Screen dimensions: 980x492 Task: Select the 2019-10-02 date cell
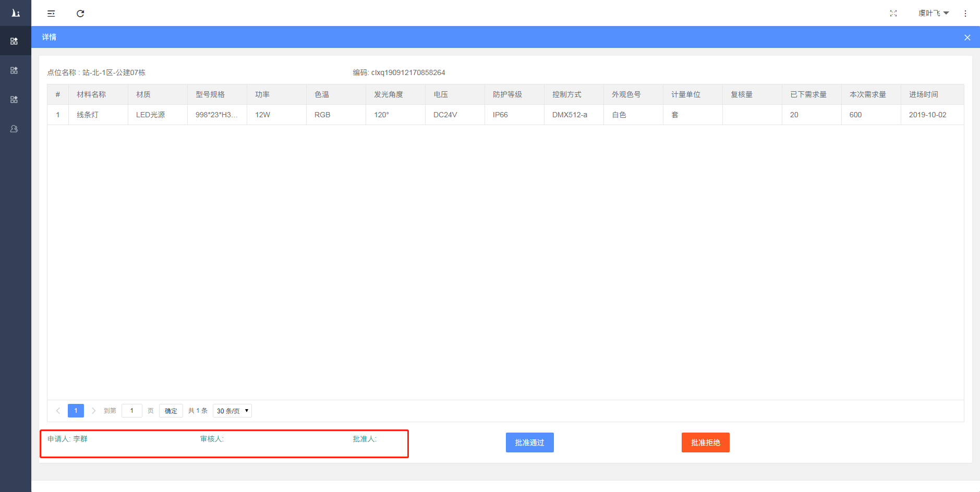tap(932, 115)
